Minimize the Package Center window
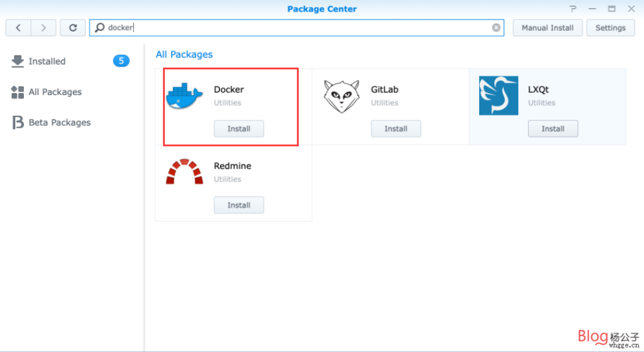The width and height of the screenshot is (644, 352). point(592,9)
